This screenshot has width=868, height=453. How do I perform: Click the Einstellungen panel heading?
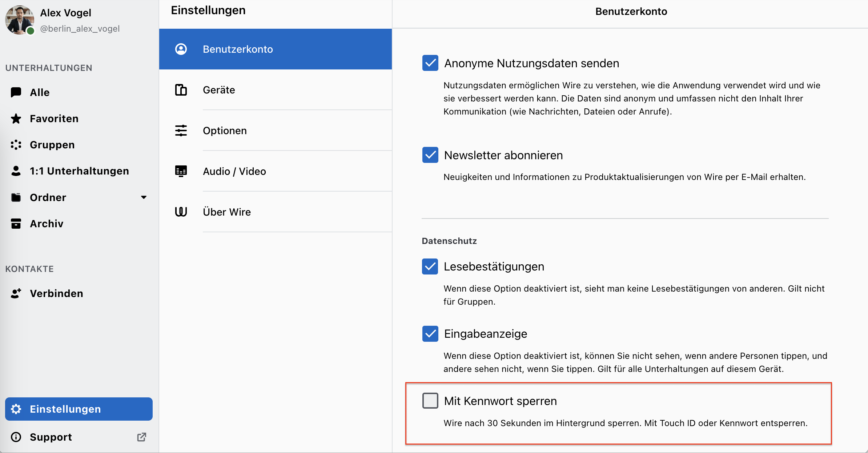pyautogui.click(x=208, y=11)
